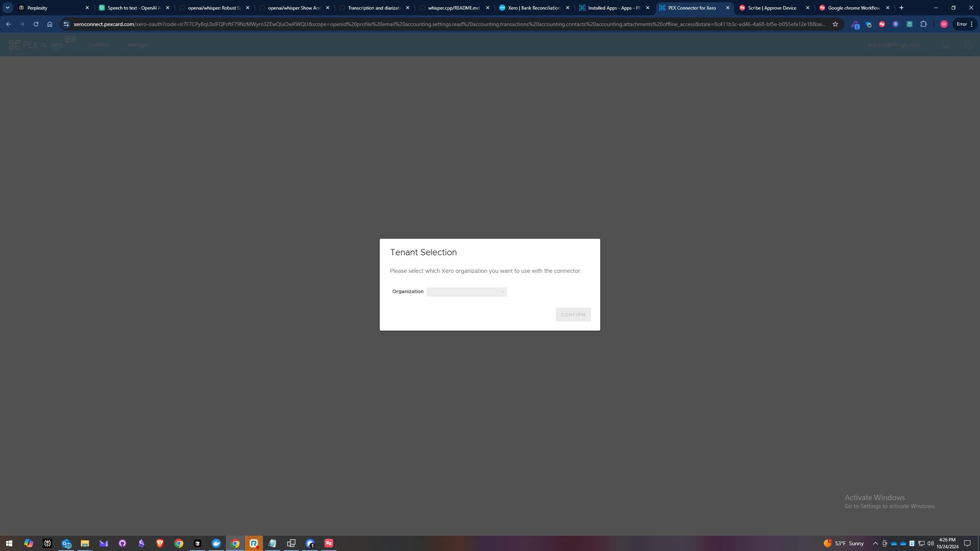Open weather widget showing 53°F Sunny
This screenshot has width=980, height=551.
tap(844, 543)
